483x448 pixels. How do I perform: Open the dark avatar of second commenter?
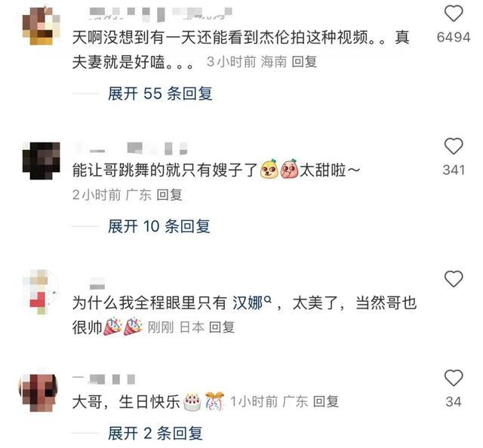[x=42, y=161]
